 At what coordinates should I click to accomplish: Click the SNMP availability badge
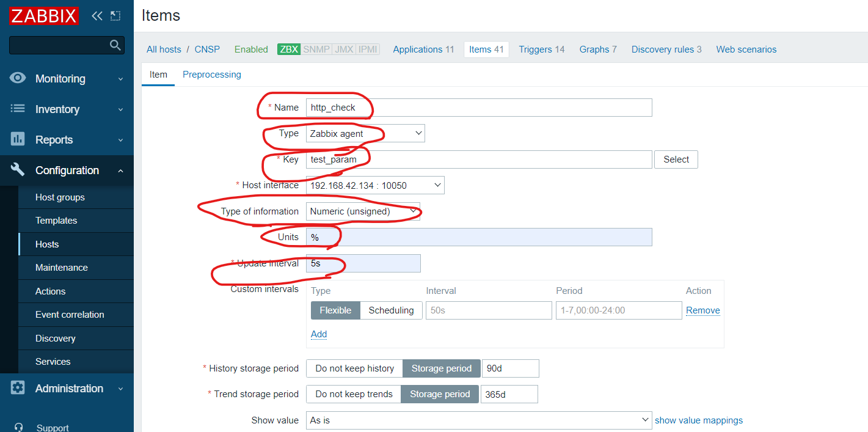[x=316, y=49]
